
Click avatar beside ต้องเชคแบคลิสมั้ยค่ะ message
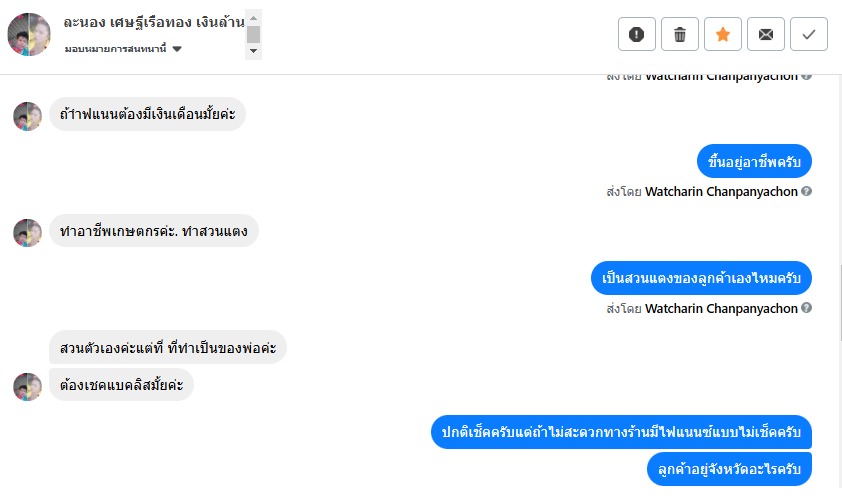click(x=27, y=386)
